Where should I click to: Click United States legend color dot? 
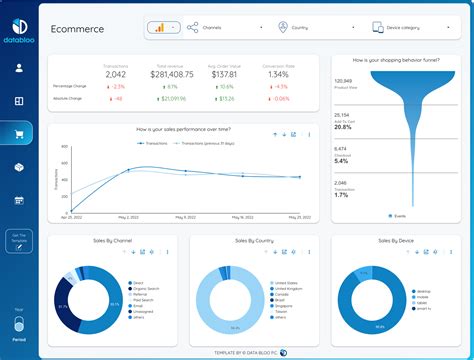click(x=272, y=283)
